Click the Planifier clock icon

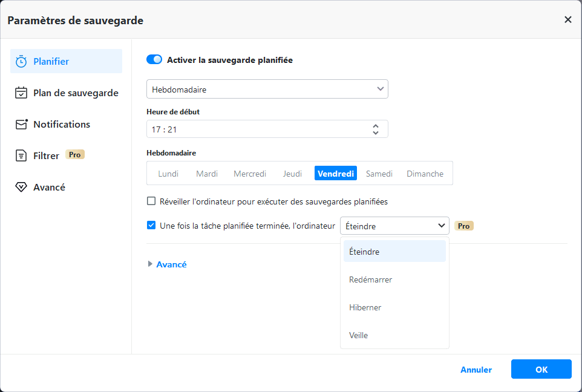point(21,61)
